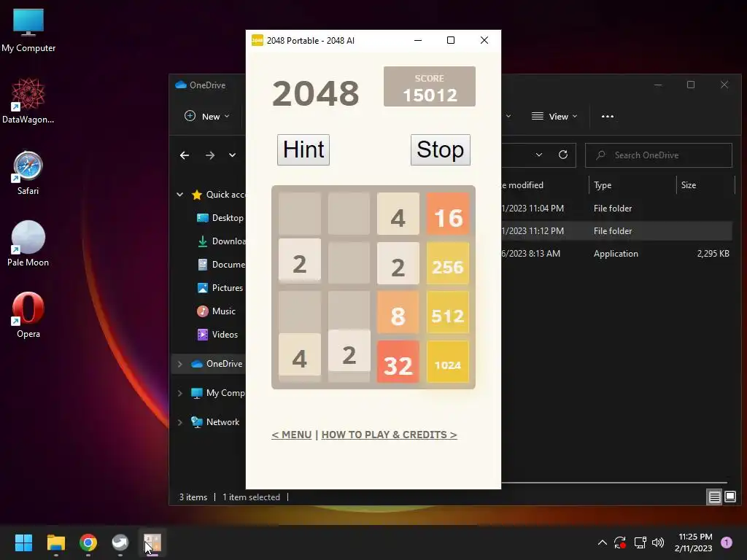Click the 16 tile on the board
This screenshot has height=560, width=747.
447,214
